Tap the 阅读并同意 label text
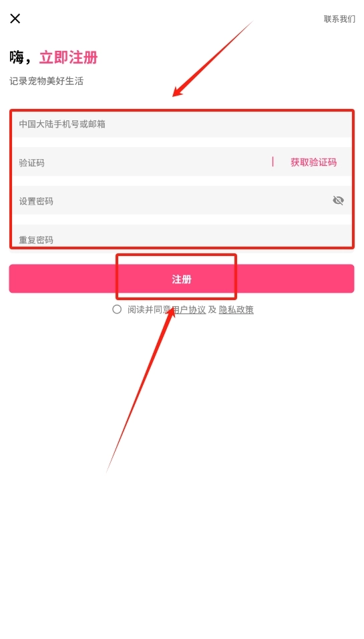Image resolution: width=364 pixels, height=639 pixels. pyautogui.click(x=149, y=309)
